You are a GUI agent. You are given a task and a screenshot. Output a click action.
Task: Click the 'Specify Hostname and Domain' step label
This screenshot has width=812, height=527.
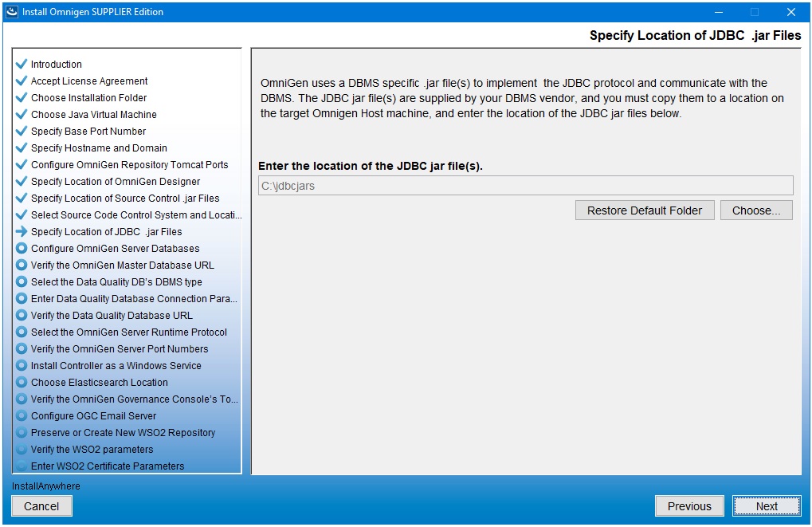[99, 147]
